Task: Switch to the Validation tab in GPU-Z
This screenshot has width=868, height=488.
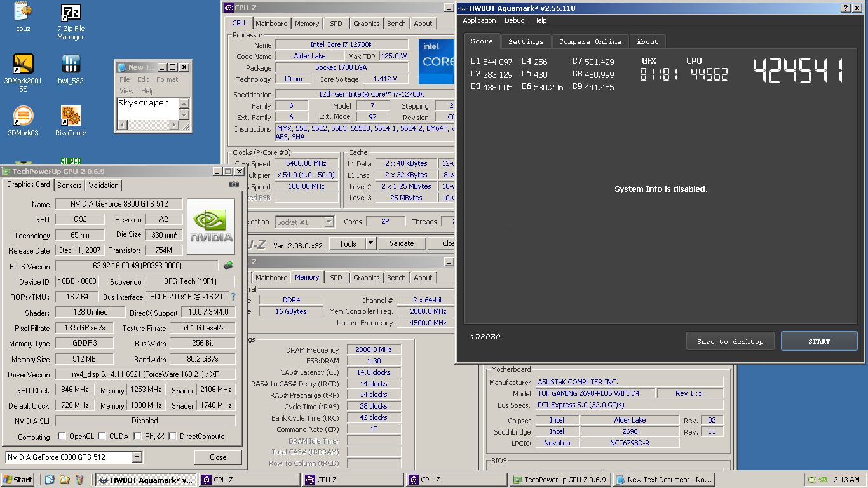Action: pos(104,186)
